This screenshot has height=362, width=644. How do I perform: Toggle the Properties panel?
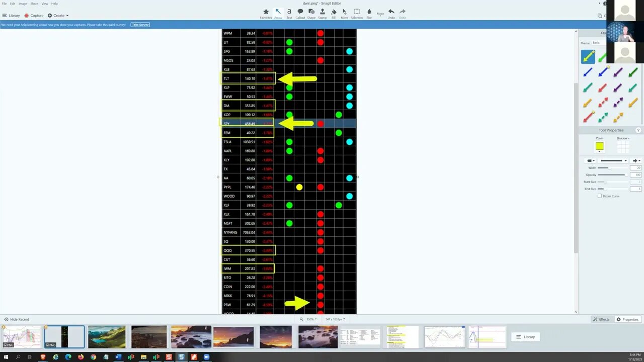pyautogui.click(x=627, y=319)
